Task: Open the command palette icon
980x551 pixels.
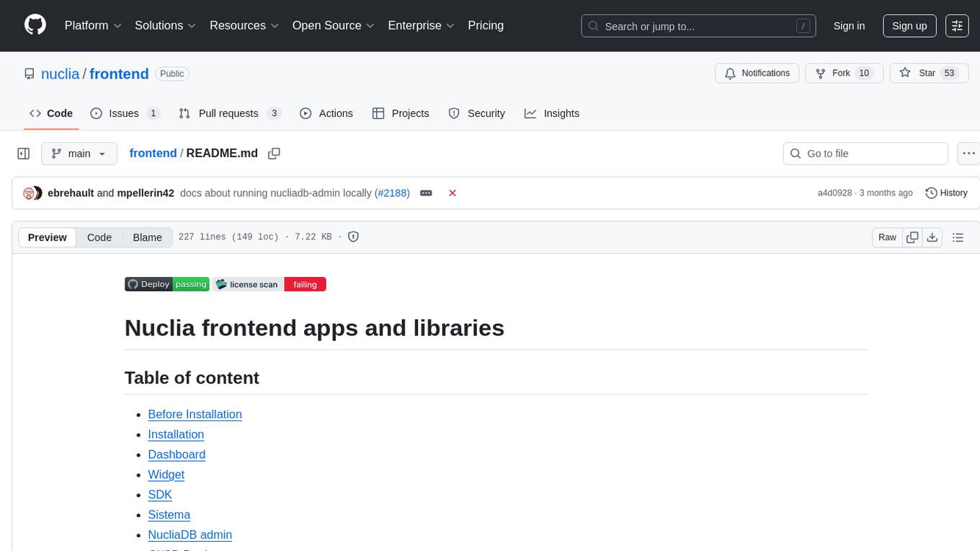Action: tap(957, 26)
